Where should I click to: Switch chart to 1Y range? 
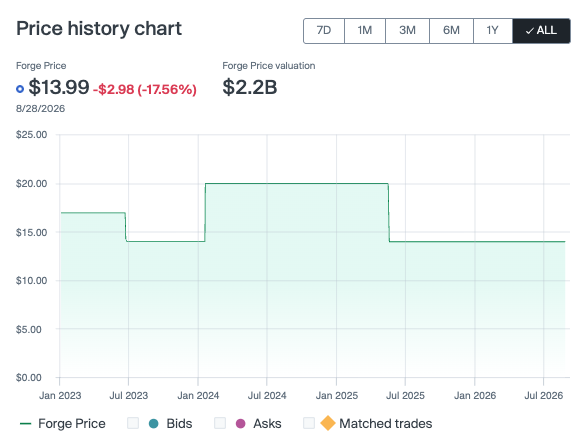(493, 30)
